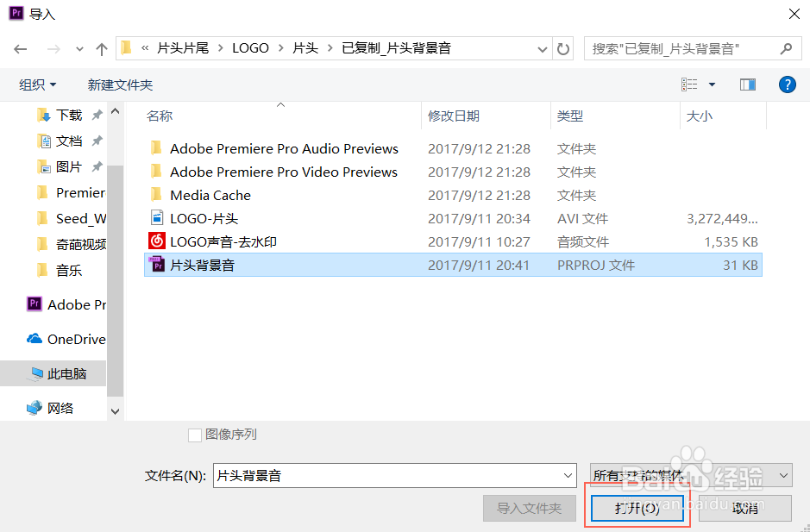Enable the 图像序列 image sequence checkbox
810x532 pixels.
pyautogui.click(x=195, y=435)
